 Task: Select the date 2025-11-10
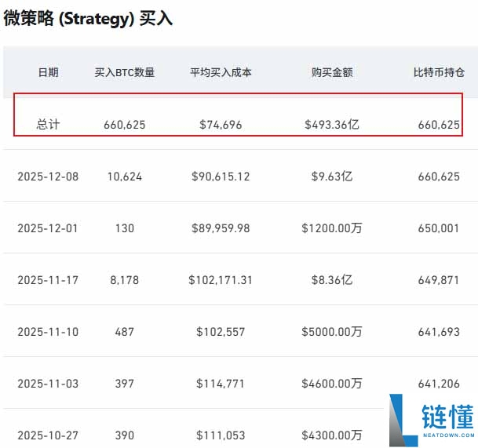pyautogui.click(x=48, y=332)
